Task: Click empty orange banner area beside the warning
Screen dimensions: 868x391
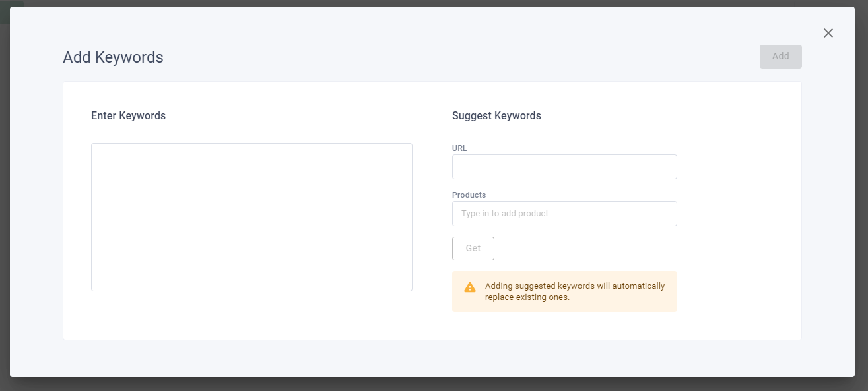Action: point(670,303)
